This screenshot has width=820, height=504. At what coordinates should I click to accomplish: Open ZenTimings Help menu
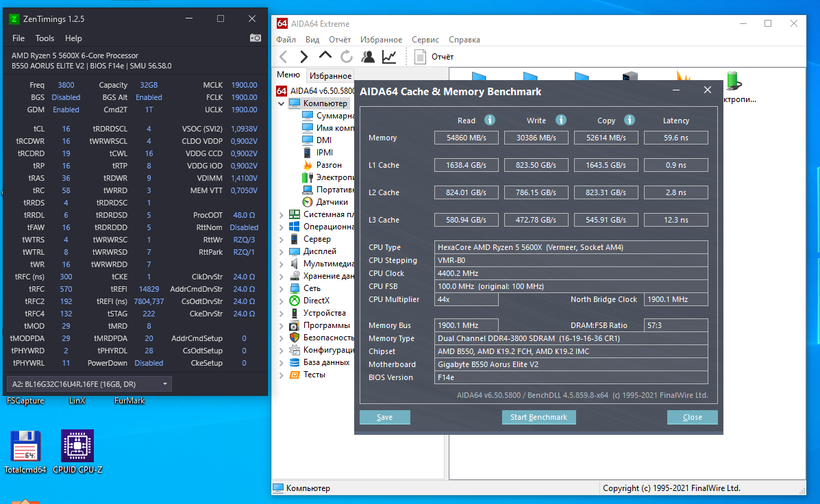click(x=73, y=38)
